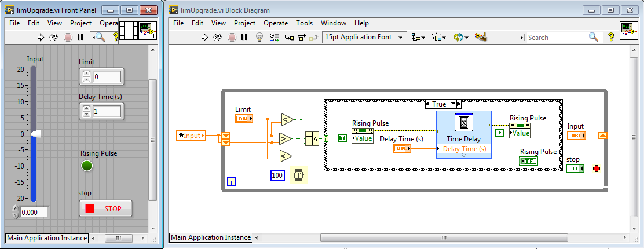Click the Search field in Block Diagram
The image size is (644, 249).
point(557,38)
